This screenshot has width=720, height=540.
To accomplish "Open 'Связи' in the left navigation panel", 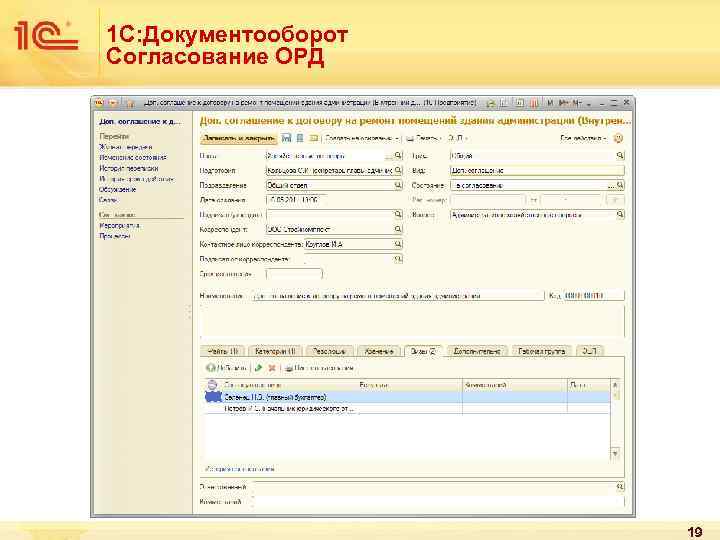I will [x=108, y=200].
